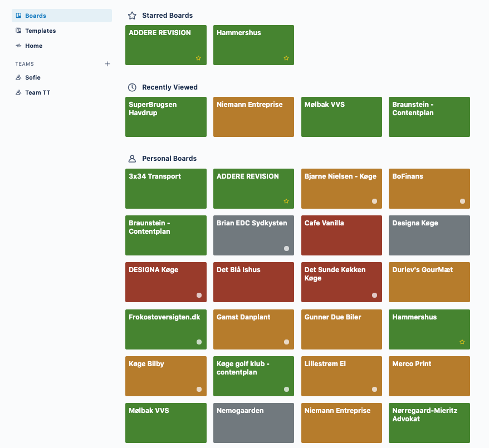Click the Boards icon in the sidebar
The height and width of the screenshot is (448, 489).
coord(19,16)
